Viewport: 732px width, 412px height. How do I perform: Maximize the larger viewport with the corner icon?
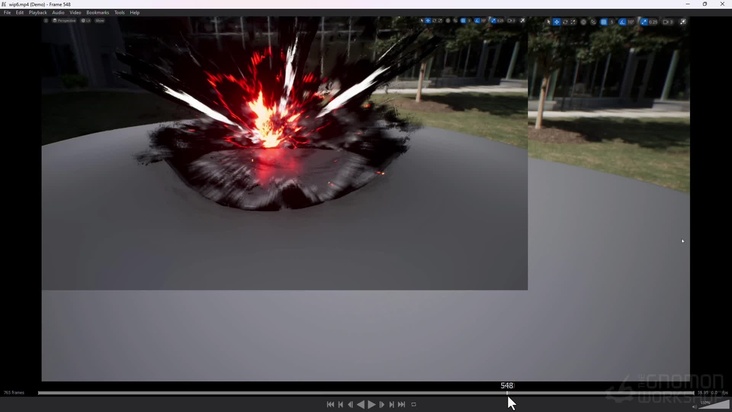click(x=683, y=22)
